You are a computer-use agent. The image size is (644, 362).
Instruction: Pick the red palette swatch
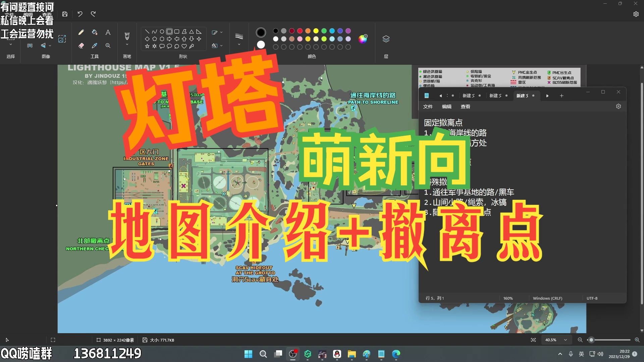pos(300,31)
